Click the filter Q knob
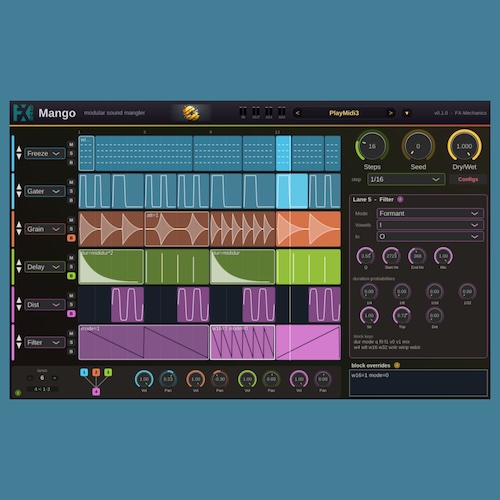 tap(366, 256)
